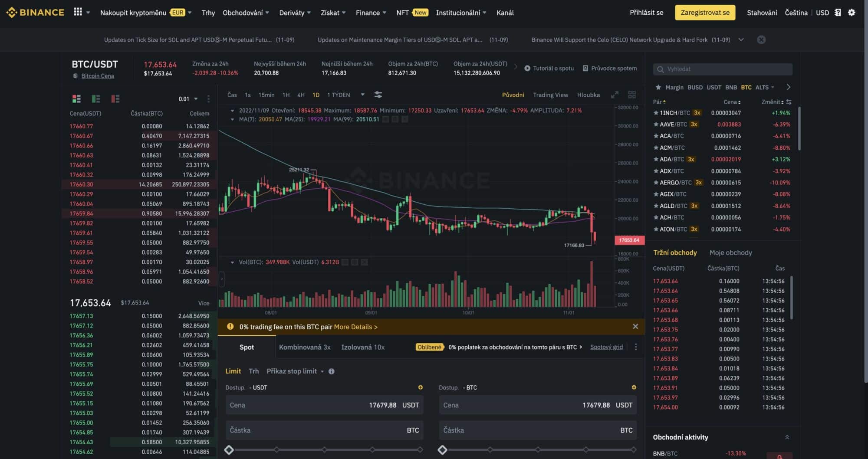868x459 pixels.
Task: Open more chart intervals dropdown arrow
Action: pos(362,95)
